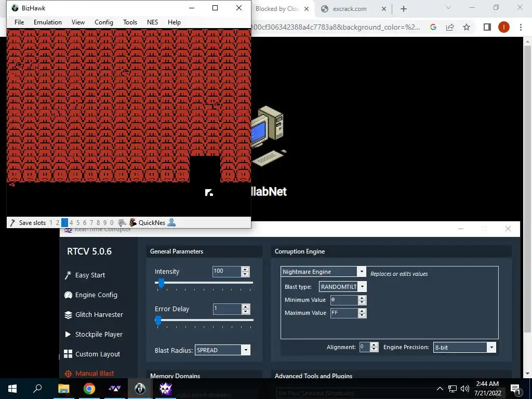Select save slot 0 in BizHawk
This screenshot has height=399, width=532.
tap(112, 223)
